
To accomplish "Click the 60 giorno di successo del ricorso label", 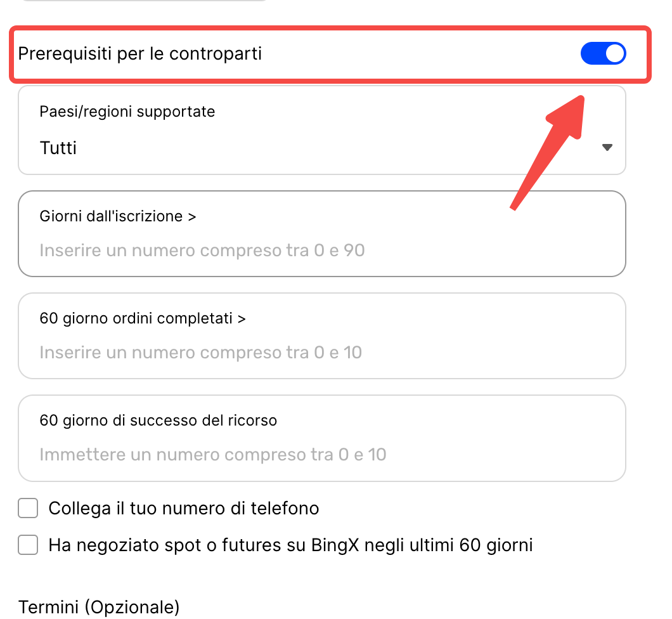I will pyautogui.click(x=158, y=420).
